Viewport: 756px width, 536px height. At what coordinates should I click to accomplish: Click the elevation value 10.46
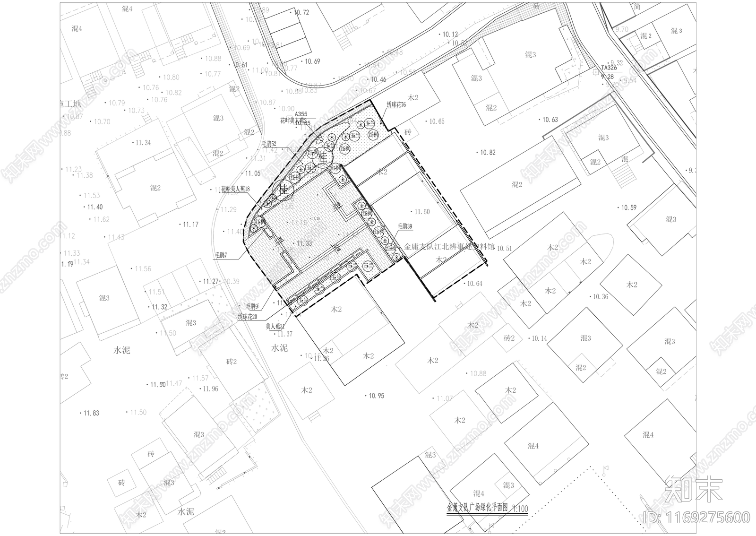pyautogui.click(x=378, y=79)
